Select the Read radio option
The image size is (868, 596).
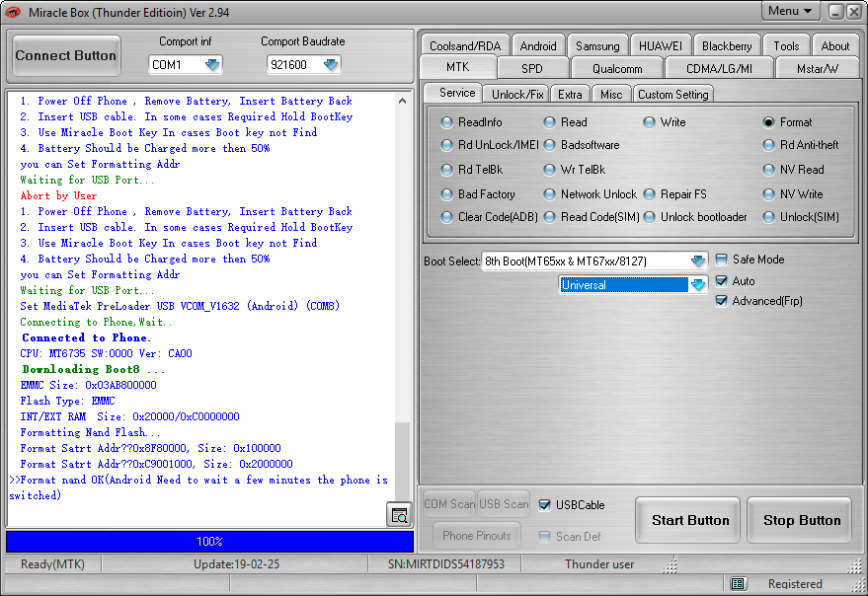coord(549,122)
